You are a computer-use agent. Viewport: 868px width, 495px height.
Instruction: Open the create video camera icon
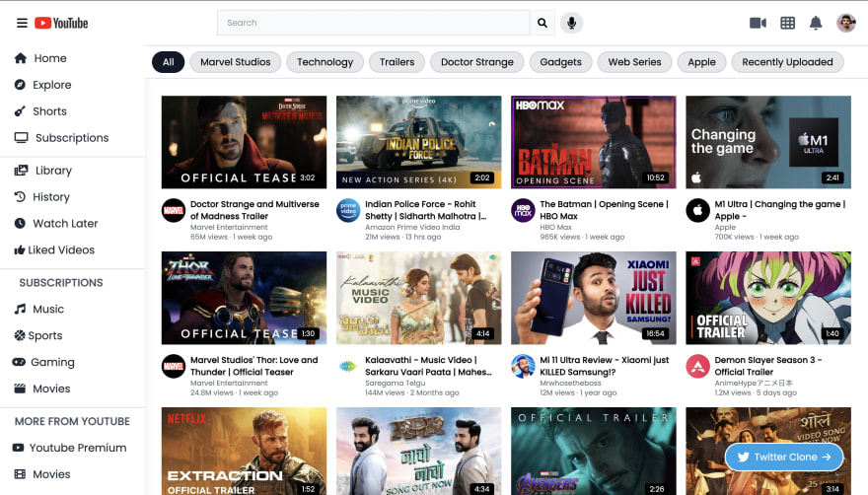pos(758,23)
